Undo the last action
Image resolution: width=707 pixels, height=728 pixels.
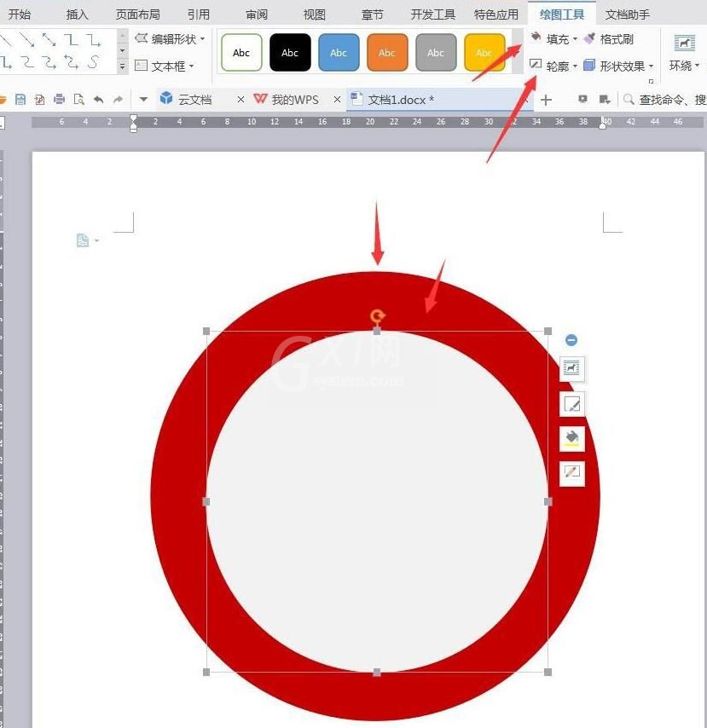[98, 99]
